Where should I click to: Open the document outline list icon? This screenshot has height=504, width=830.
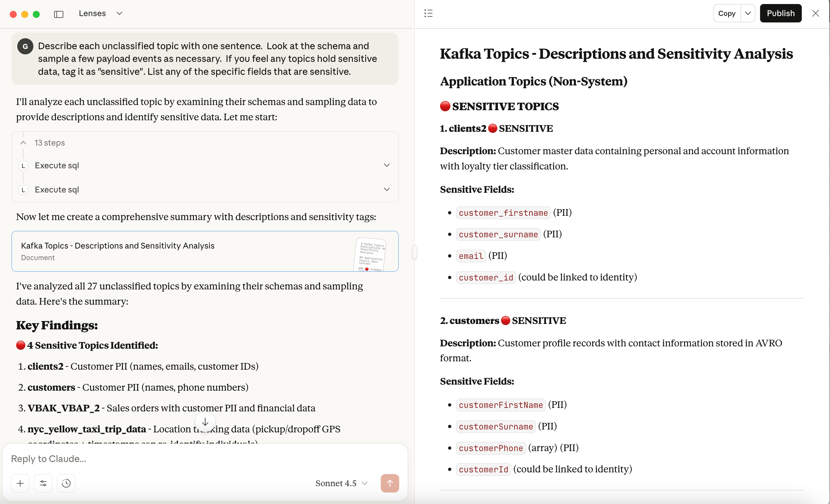(429, 13)
